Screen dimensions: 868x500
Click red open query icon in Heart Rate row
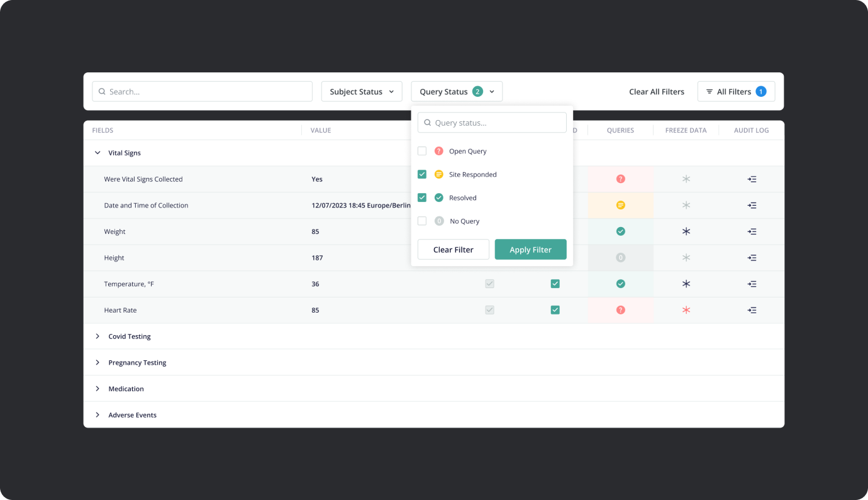click(x=621, y=310)
